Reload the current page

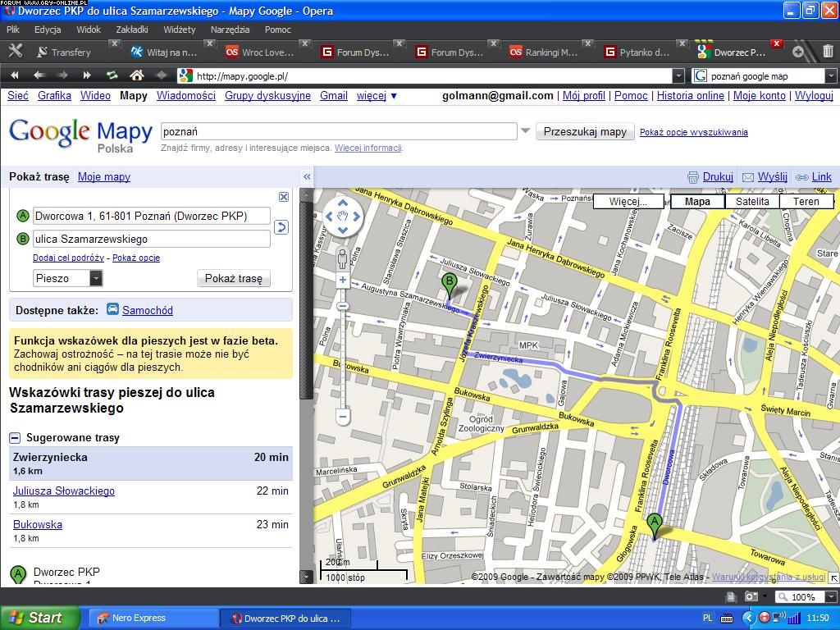(x=112, y=75)
